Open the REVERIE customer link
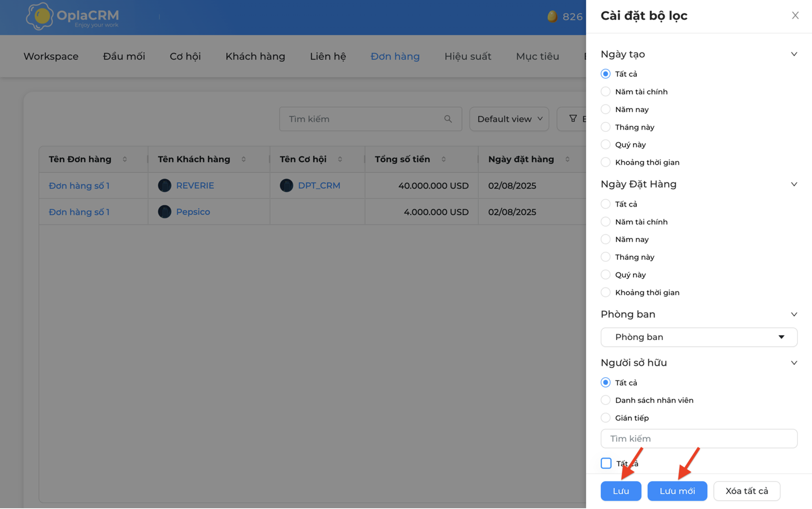The image size is (812, 509). click(195, 185)
